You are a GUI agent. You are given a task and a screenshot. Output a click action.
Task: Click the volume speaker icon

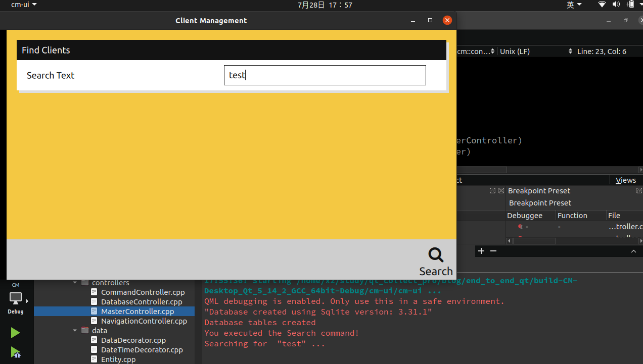coord(616,5)
